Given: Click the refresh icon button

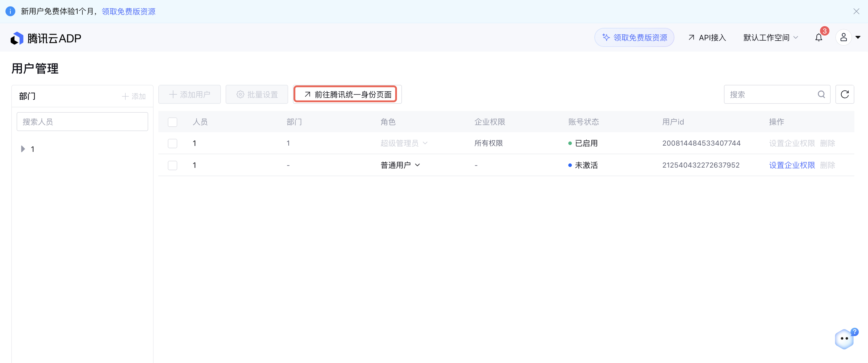Looking at the screenshot, I should [x=844, y=94].
